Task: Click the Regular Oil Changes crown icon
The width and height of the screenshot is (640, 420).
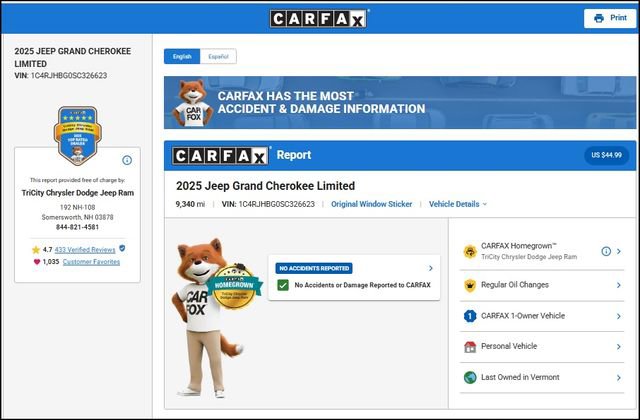Action: [x=470, y=285]
